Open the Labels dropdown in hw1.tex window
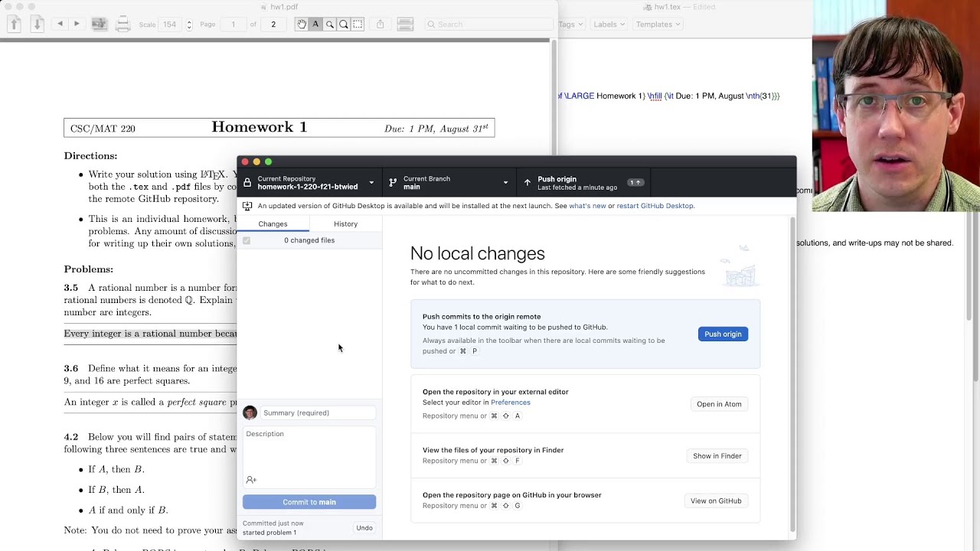The height and width of the screenshot is (551, 980). [609, 24]
